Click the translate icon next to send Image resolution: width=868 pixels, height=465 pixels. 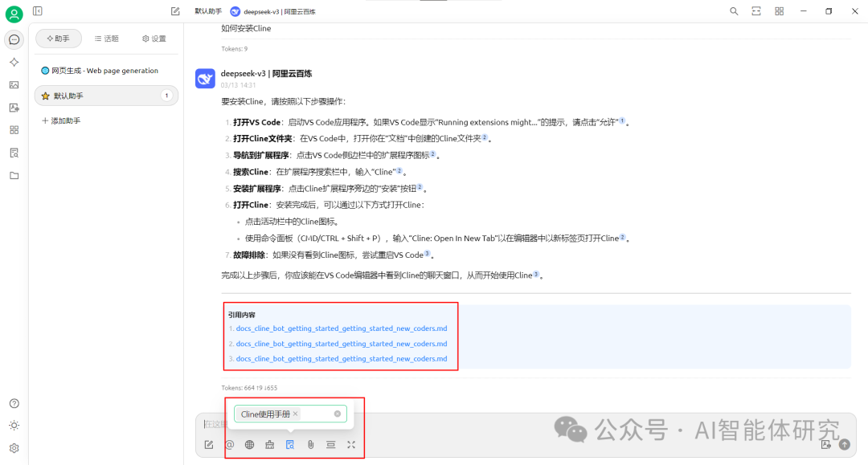pyautogui.click(x=826, y=445)
